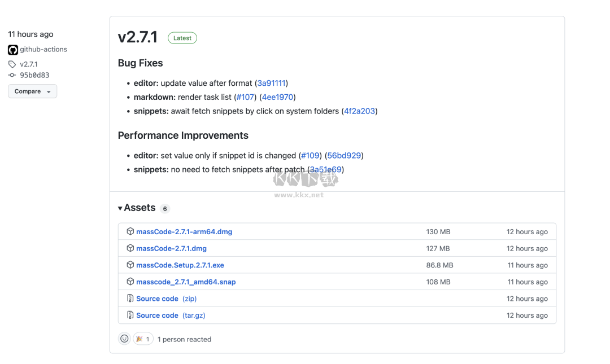Download massCode-2.7.1.dmg
This screenshot has width=610, height=364.
[171, 248]
